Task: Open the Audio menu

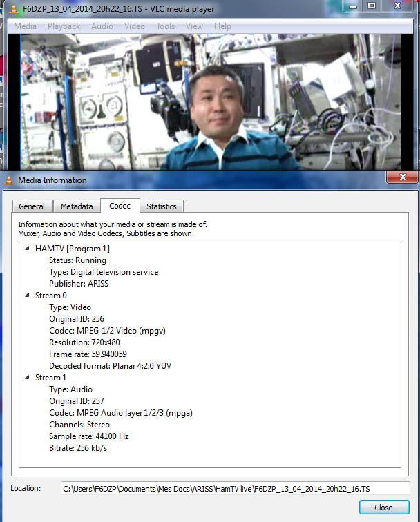Action: 102,26
